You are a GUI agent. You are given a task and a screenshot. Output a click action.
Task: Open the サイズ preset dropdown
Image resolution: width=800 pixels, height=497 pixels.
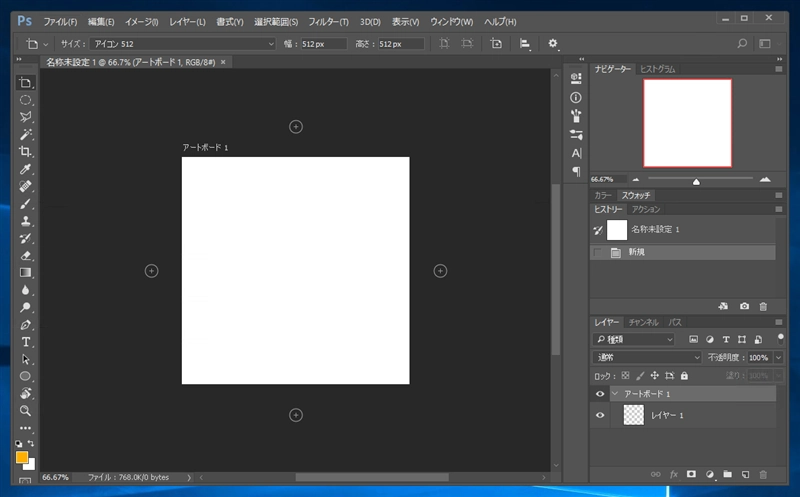182,44
